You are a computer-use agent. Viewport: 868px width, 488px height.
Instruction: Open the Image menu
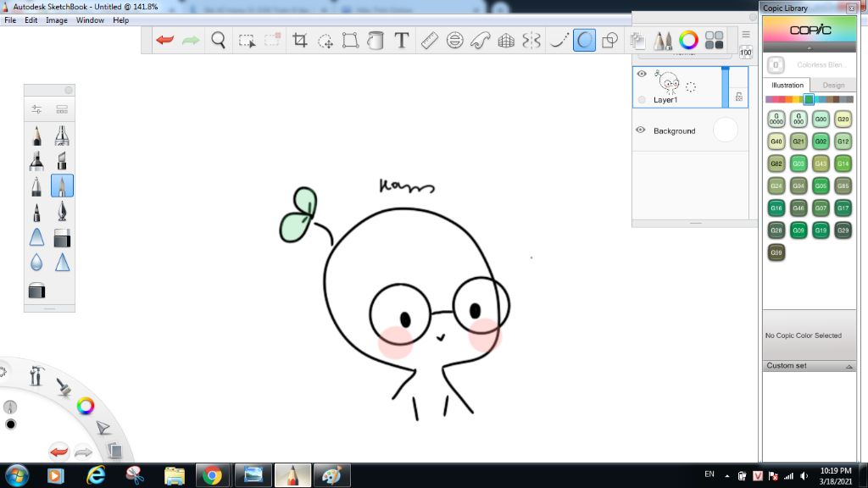[57, 20]
